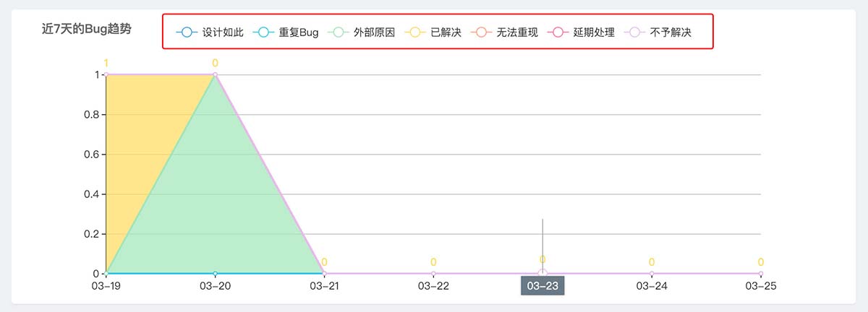Select the 03-19 data point at value 1

pos(106,74)
